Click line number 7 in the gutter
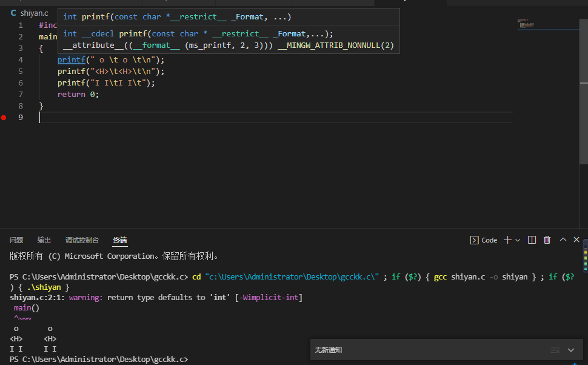The width and height of the screenshot is (588, 365). pyautogui.click(x=21, y=95)
